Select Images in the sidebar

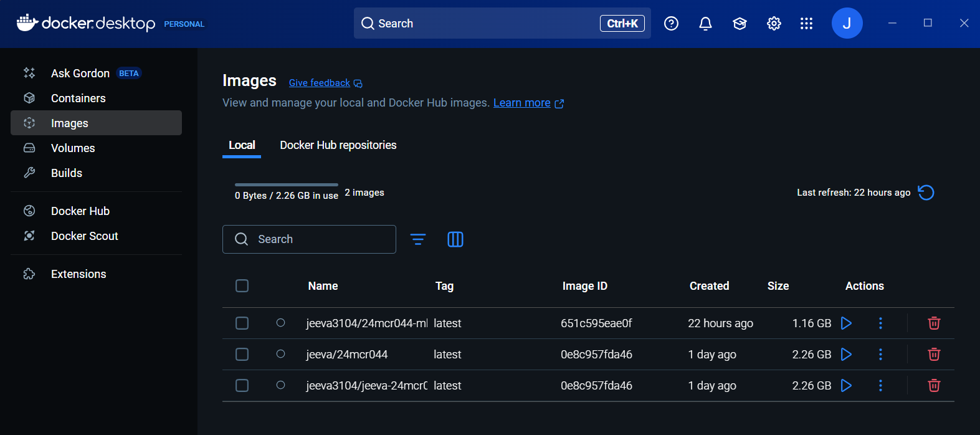pyautogui.click(x=97, y=123)
